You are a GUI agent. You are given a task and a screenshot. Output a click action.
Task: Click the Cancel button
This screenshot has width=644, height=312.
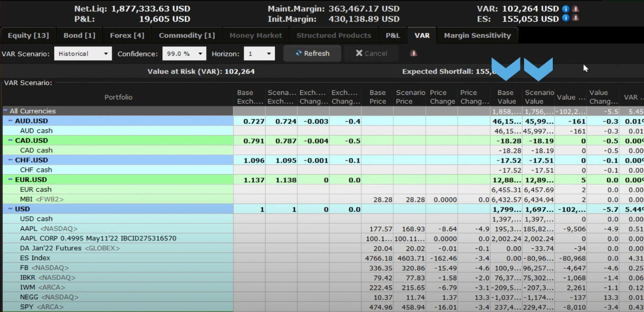pyautogui.click(x=371, y=54)
